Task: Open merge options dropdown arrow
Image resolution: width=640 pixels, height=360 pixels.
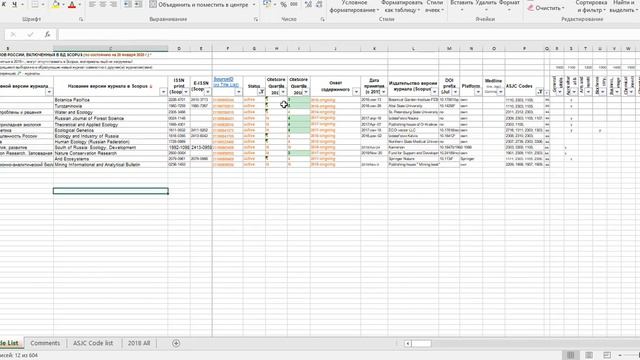Action: (254, 4)
